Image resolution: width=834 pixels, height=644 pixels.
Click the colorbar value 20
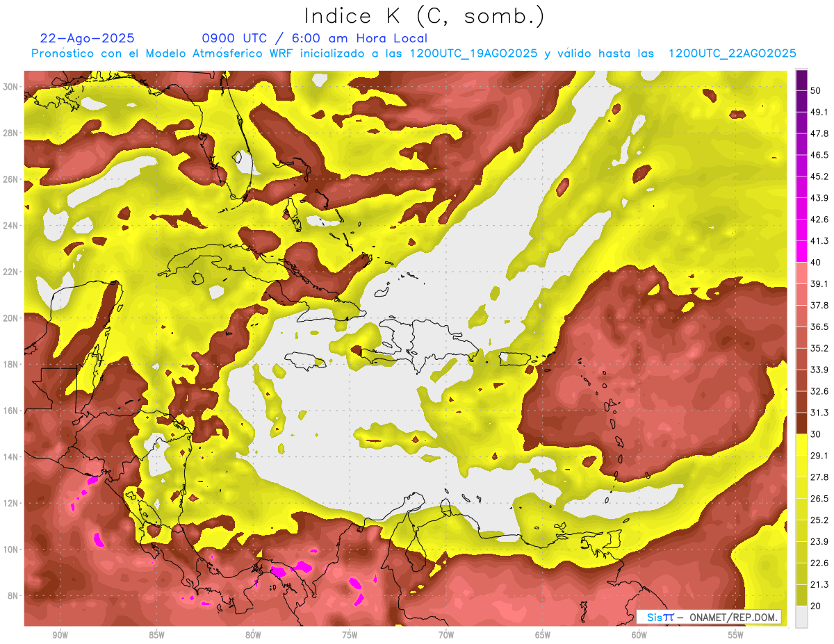pyautogui.click(x=816, y=606)
